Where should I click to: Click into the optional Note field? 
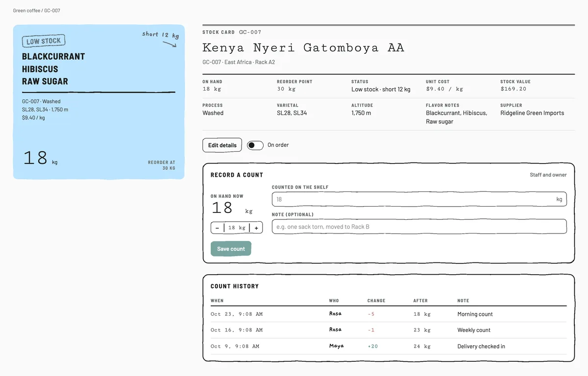(419, 227)
